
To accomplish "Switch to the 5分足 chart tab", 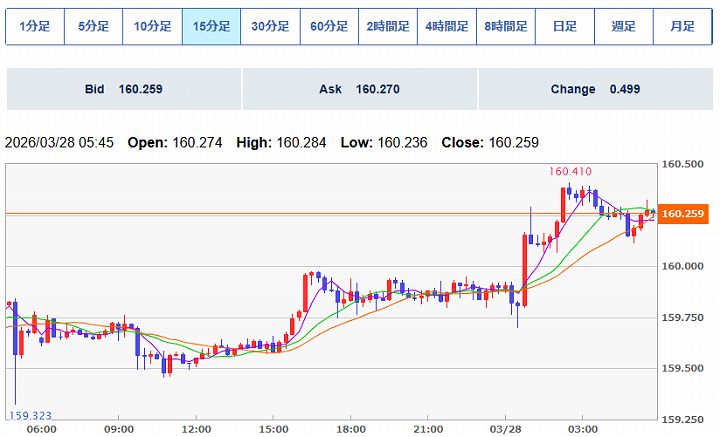I will click(93, 27).
